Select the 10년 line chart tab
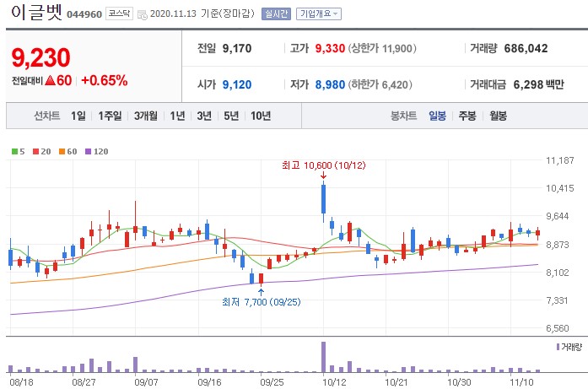Screen dimensions: 588x389 261,116
